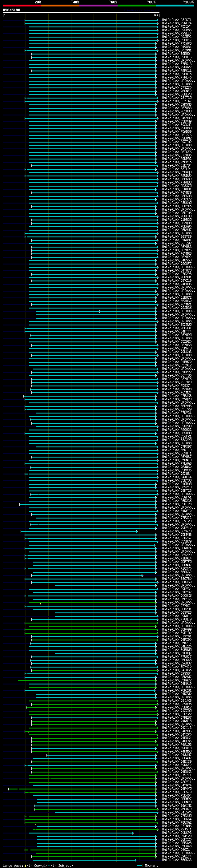This screenshot has height=868, width=197.
Task: Open hit UniRef100_A9SR56
Action: [x=176, y=30]
